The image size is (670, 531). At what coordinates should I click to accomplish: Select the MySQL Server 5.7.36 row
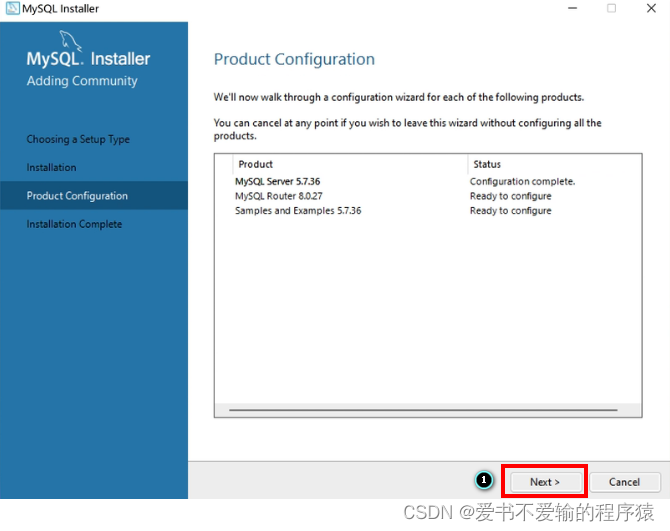pyautogui.click(x=427, y=182)
